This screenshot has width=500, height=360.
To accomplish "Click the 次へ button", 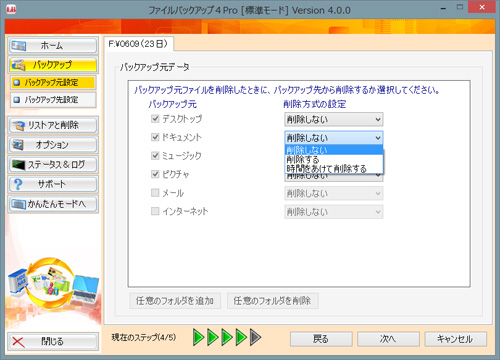I will [x=388, y=339].
